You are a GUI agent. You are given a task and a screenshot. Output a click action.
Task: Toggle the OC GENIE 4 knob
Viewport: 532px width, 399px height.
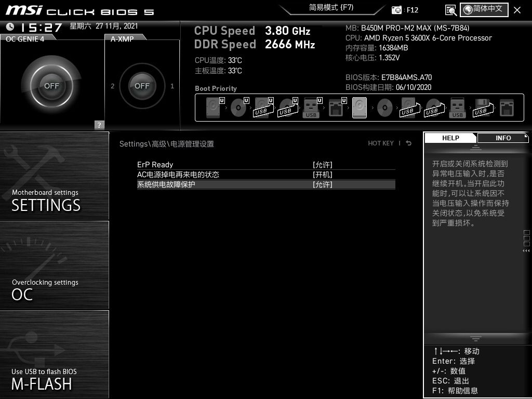(51, 86)
